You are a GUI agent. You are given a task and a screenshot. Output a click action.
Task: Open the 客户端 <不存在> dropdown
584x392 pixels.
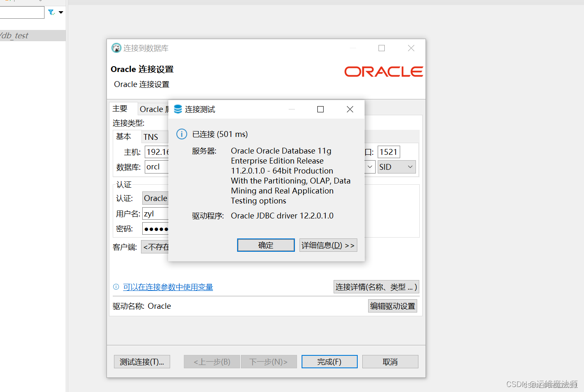(x=155, y=247)
